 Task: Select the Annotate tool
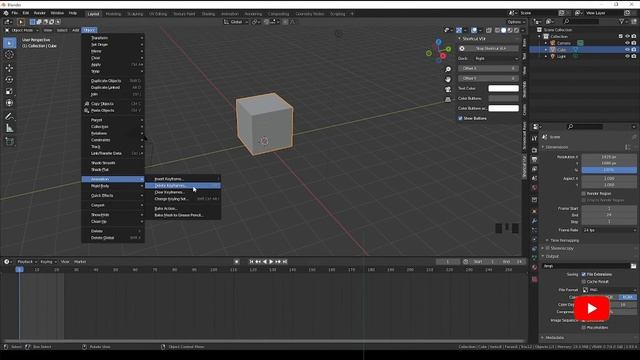coord(9,117)
